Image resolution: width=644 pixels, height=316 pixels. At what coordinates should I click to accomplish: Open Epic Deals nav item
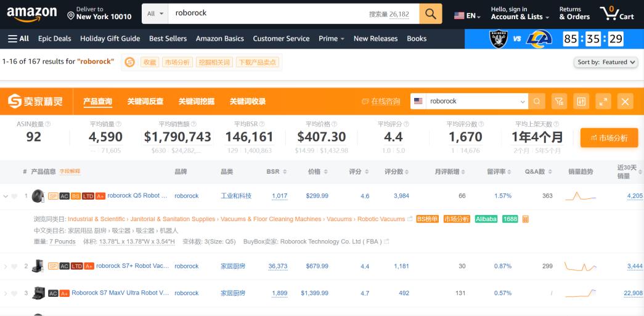[x=55, y=39]
